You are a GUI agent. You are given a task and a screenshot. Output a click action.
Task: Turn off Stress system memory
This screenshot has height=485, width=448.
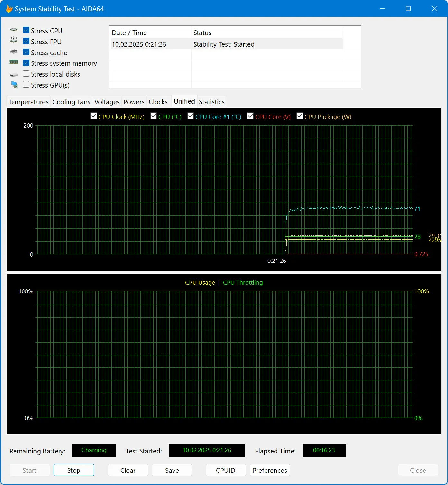click(26, 63)
